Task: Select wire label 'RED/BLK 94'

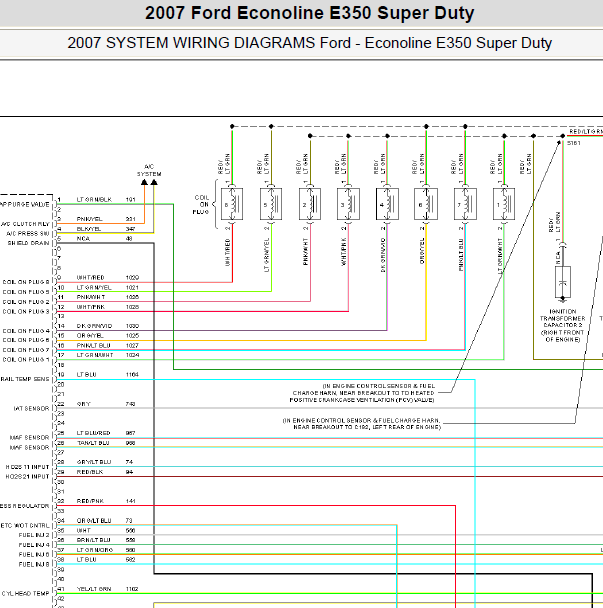Action: tap(105, 472)
